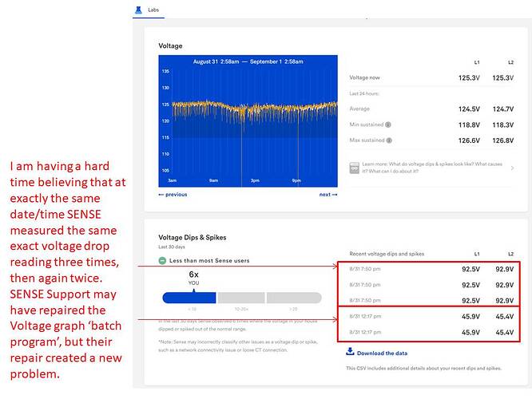This screenshot has width=532, height=399.
Task: Click the Labs flask icon
Action: tap(138, 10)
